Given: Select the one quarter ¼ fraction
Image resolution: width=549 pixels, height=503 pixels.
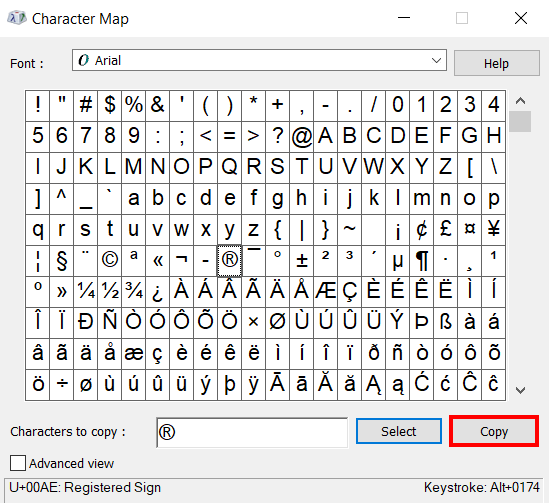Looking at the screenshot, I should 86,292.
